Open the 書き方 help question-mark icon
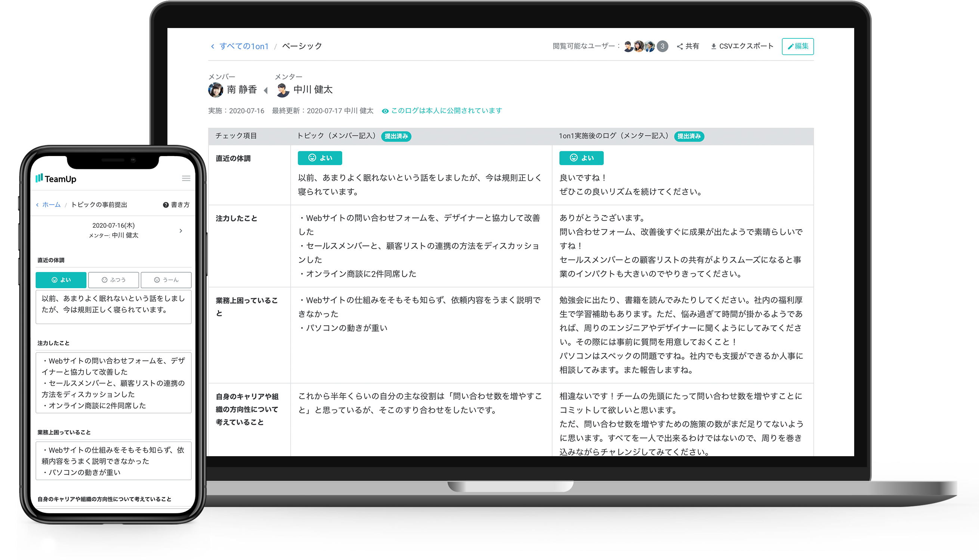The height and width of the screenshot is (560, 979). click(x=166, y=205)
